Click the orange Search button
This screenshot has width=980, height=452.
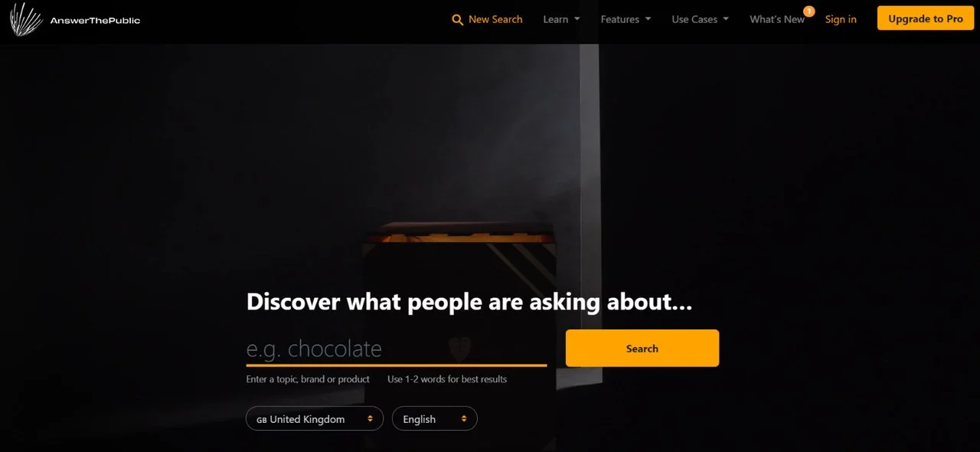coord(642,349)
